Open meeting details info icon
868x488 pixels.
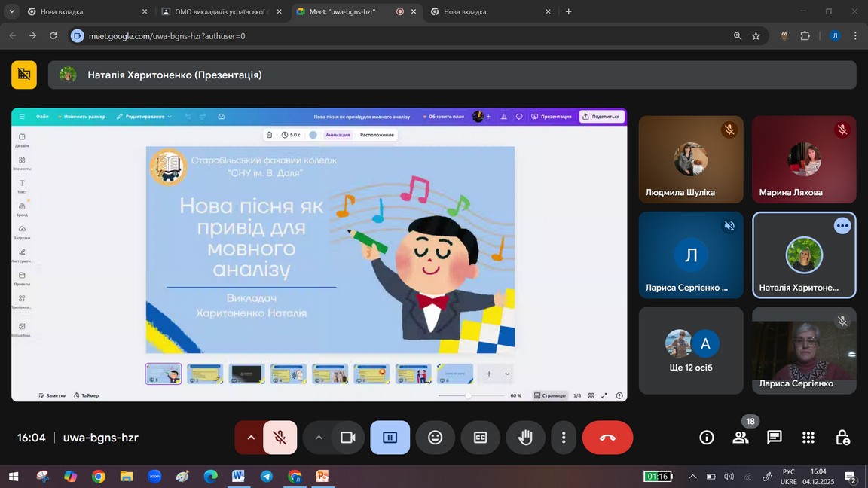click(706, 438)
